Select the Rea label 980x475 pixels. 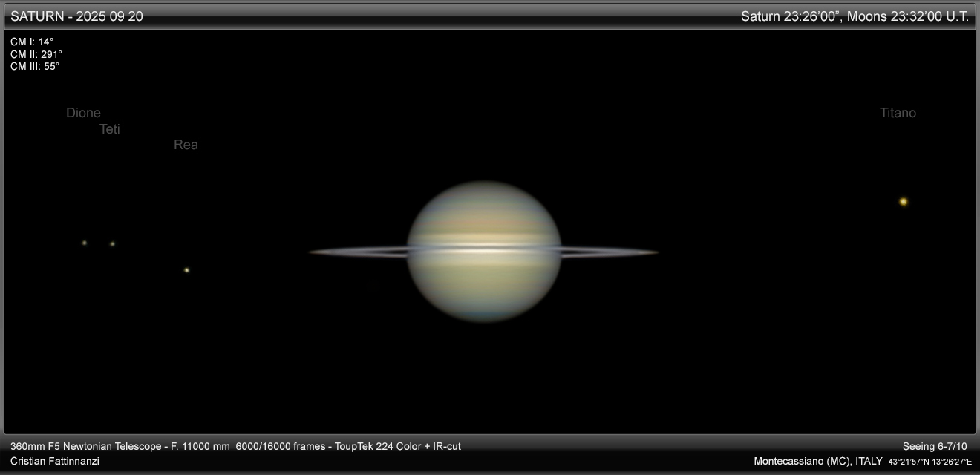pyautogui.click(x=186, y=145)
